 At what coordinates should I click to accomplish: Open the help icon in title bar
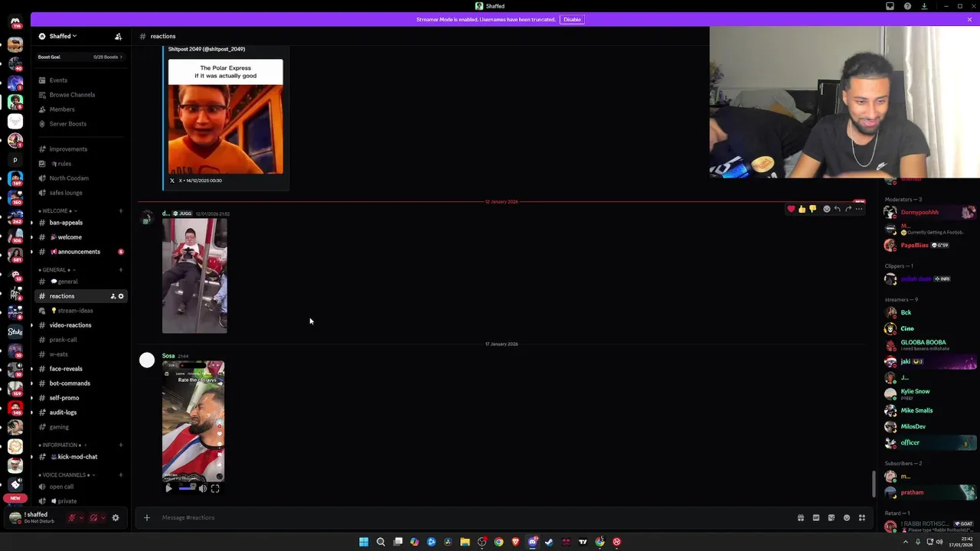coord(907,6)
